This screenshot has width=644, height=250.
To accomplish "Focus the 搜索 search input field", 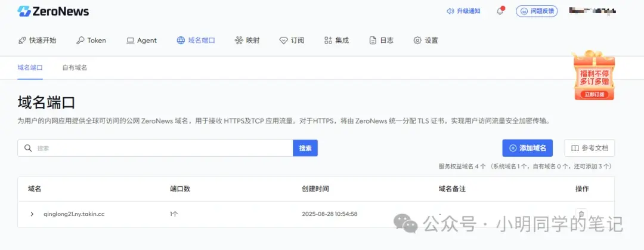I will [155, 148].
